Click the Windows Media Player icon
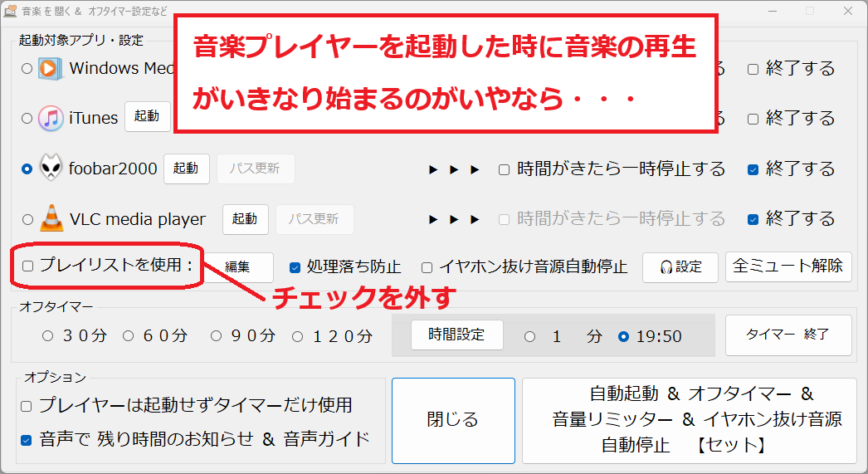 point(51,68)
